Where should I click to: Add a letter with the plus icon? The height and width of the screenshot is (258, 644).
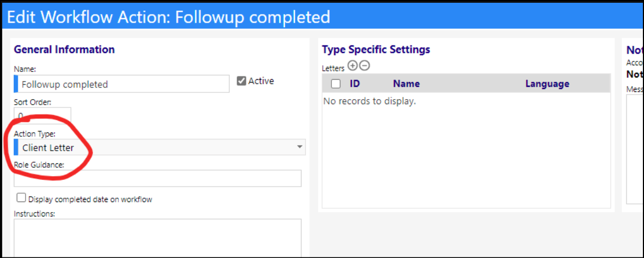[x=352, y=66]
